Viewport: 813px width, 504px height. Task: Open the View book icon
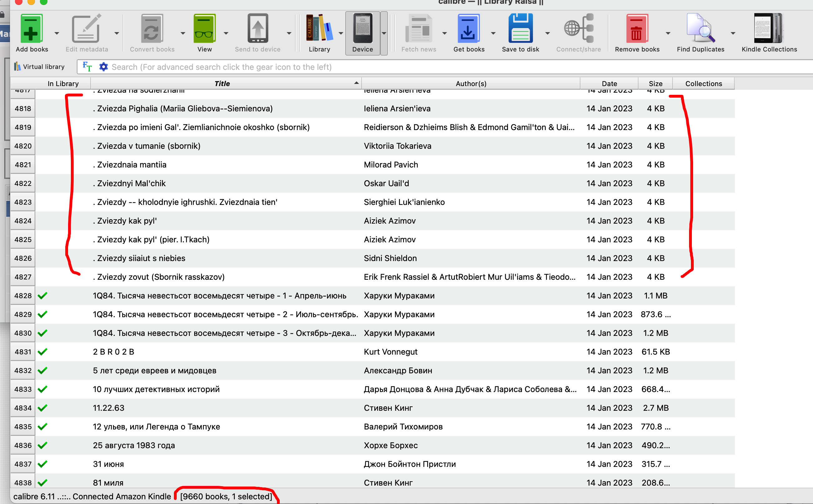[204, 28]
